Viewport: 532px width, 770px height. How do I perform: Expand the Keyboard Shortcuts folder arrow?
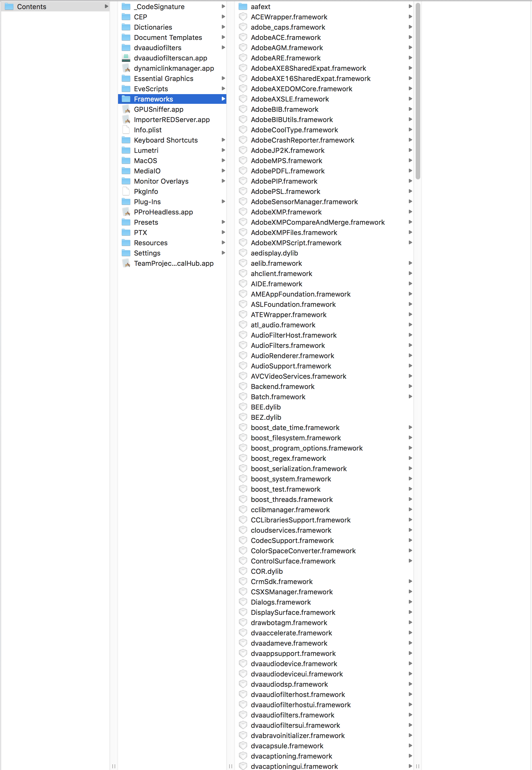point(223,140)
